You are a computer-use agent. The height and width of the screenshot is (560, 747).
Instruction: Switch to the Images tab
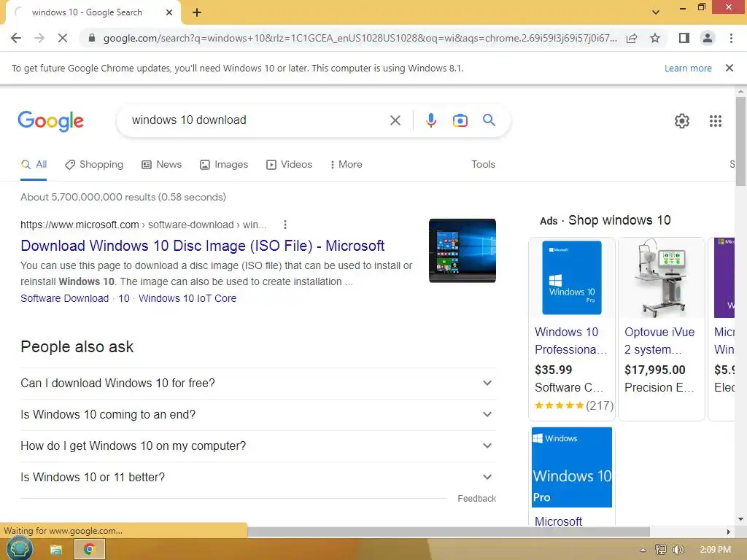pyautogui.click(x=225, y=165)
